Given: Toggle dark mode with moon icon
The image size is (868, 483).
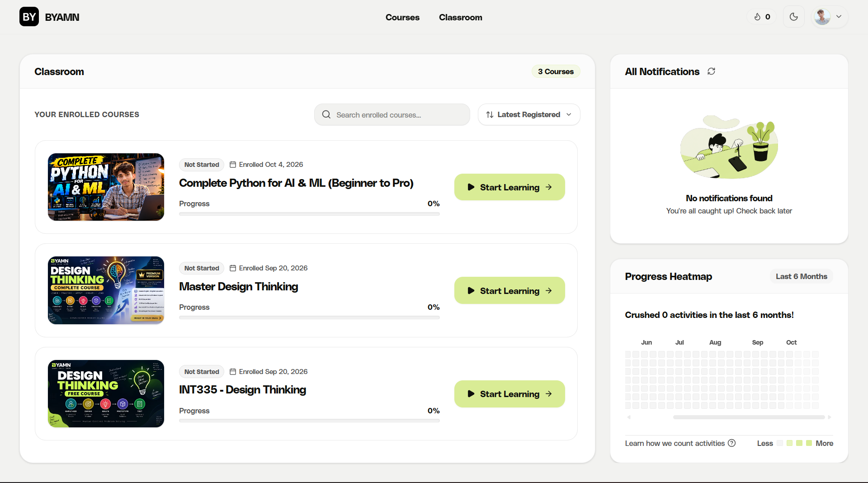Looking at the screenshot, I should pyautogui.click(x=793, y=17).
